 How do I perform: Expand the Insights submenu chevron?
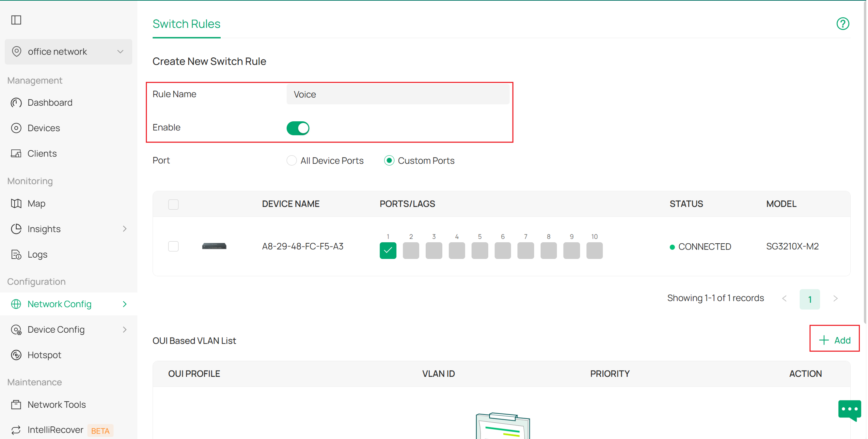click(x=125, y=229)
